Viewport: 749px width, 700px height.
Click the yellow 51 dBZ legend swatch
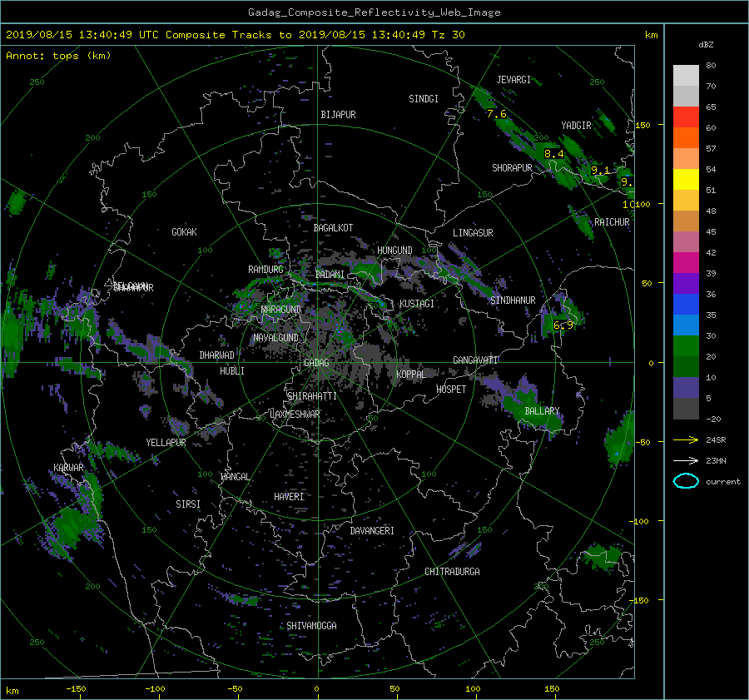tap(686, 180)
